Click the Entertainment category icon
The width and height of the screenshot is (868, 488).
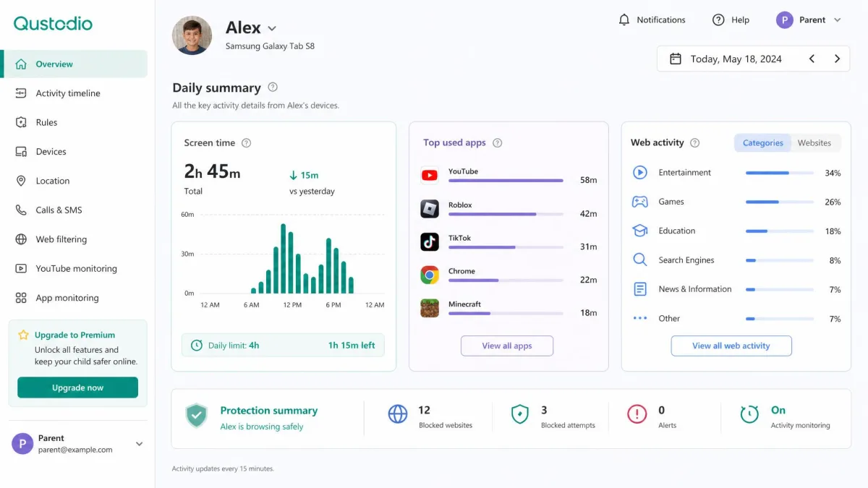coord(640,172)
